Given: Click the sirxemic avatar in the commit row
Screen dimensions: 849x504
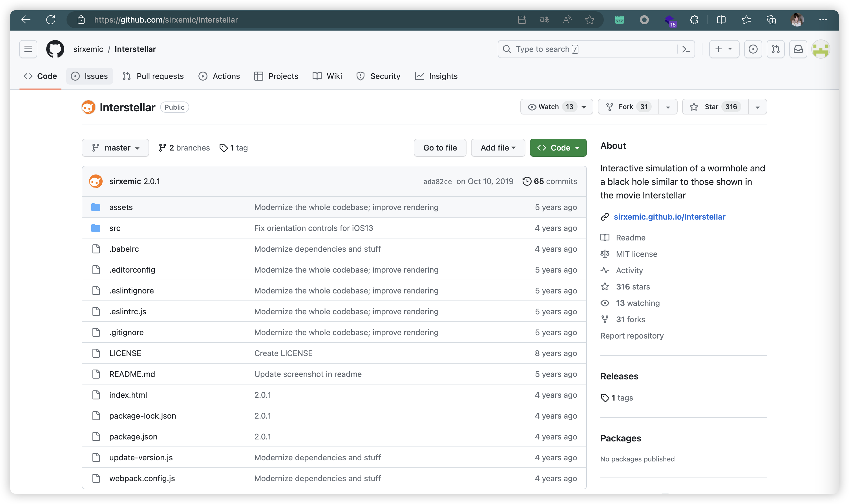Looking at the screenshot, I should pos(96,181).
